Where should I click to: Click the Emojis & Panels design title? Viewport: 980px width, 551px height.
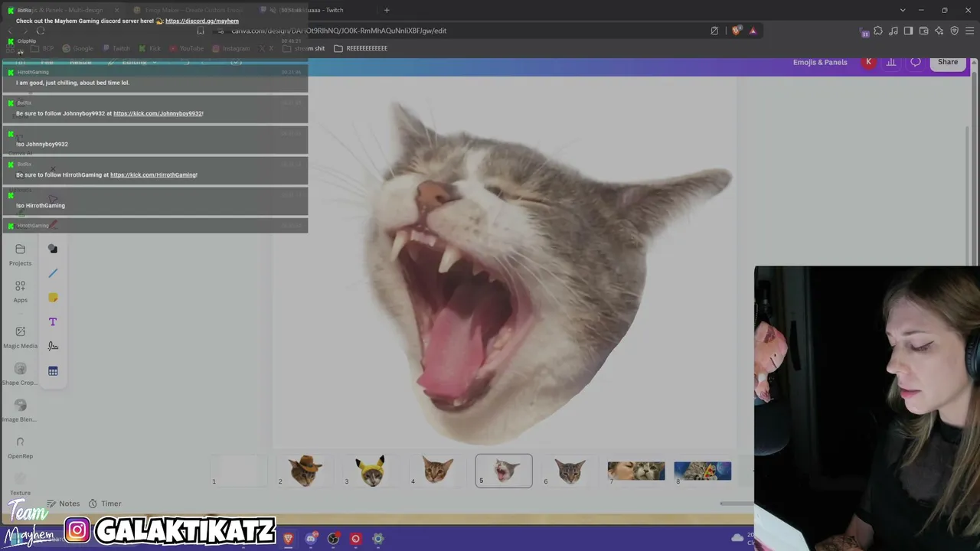point(820,62)
